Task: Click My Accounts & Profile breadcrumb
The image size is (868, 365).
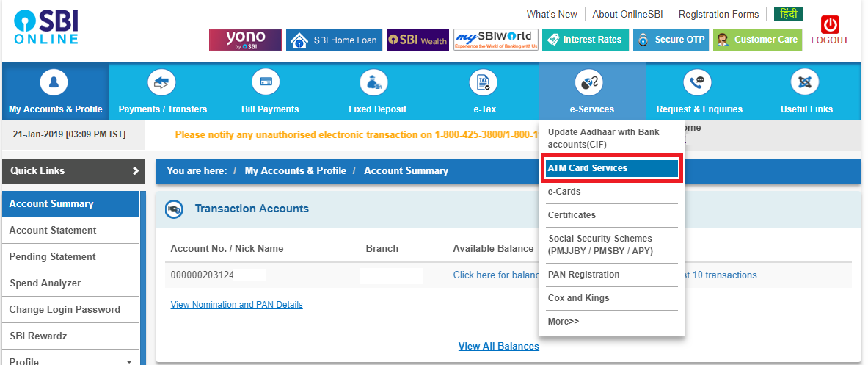Action: 296,170
